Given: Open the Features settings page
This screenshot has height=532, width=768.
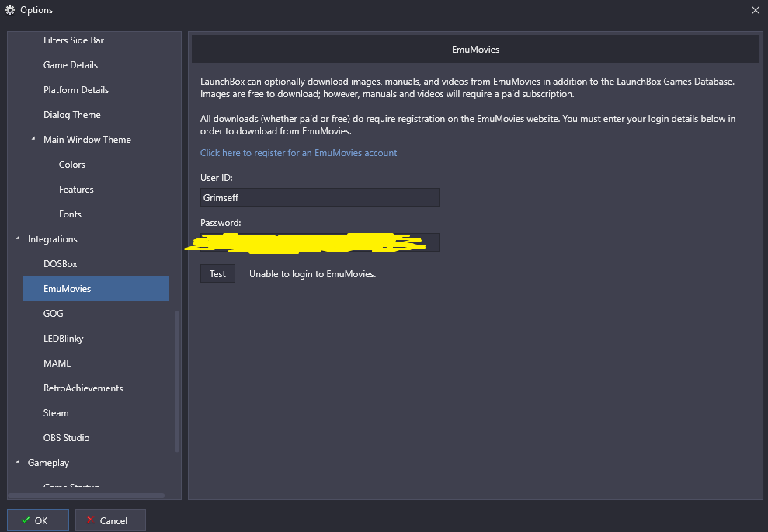Looking at the screenshot, I should tap(76, 190).
